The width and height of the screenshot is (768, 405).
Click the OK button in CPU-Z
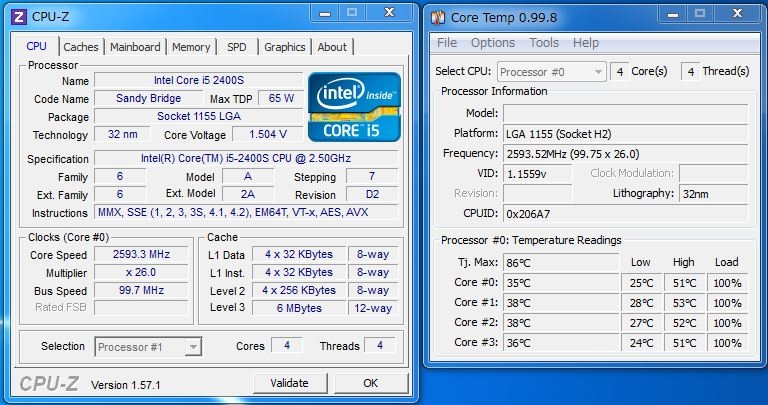pyautogui.click(x=371, y=383)
